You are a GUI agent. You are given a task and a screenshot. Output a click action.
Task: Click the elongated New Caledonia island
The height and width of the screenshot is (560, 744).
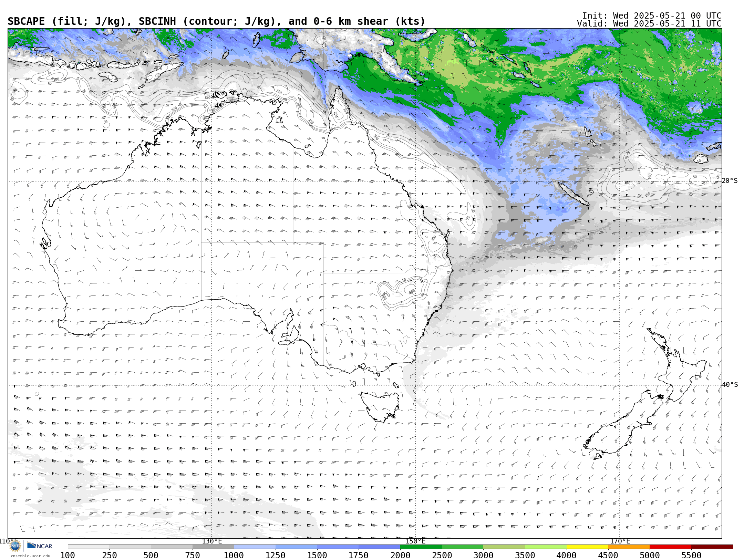coord(573,194)
